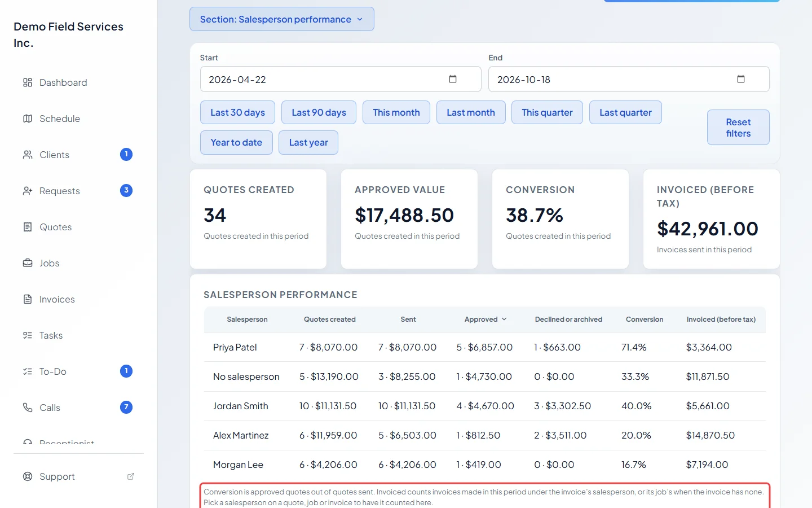
Task: Open the Quotes sidebar item
Action: point(79,227)
